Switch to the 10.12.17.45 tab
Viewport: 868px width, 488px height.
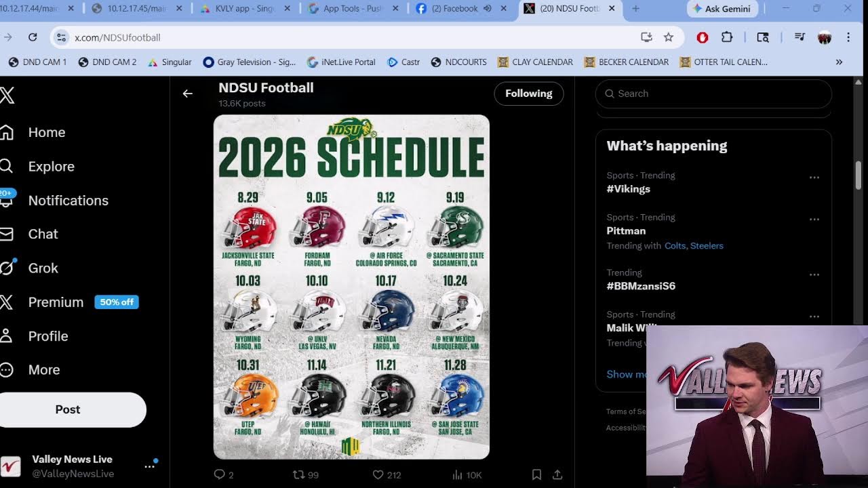click(136, 9)
